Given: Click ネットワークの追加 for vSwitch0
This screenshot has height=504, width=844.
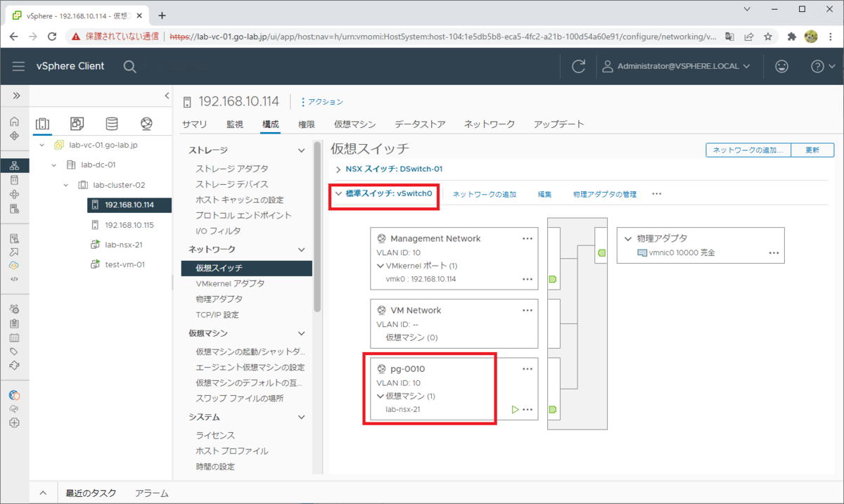Looking at the screenshot, I should [x=485, y=194].
